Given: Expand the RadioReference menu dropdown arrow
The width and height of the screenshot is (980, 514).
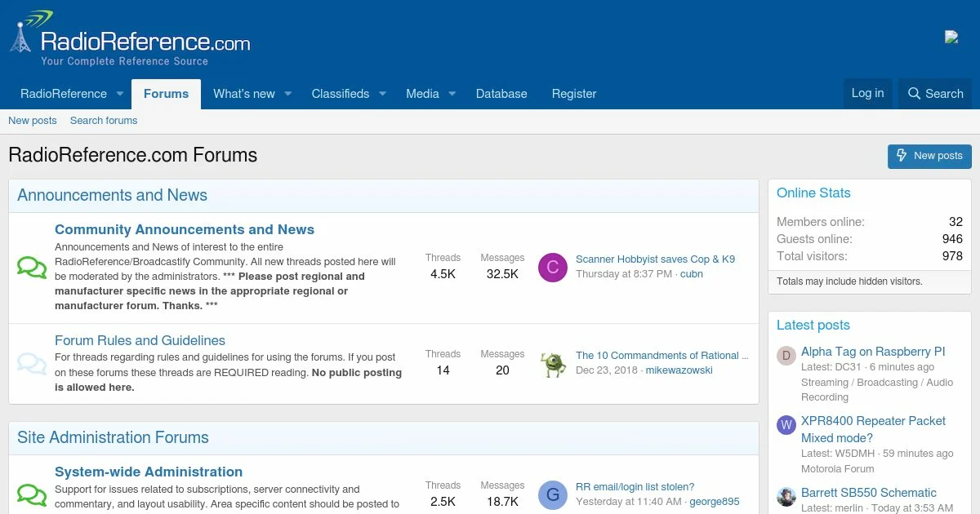Looking at the screenshot, I should 120,94.
